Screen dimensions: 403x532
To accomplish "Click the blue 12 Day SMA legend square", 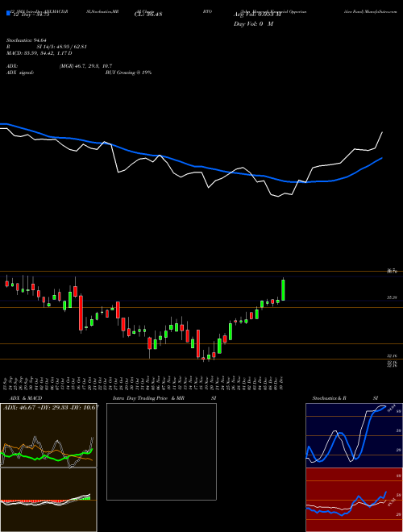I will click(x=8, y=14).
